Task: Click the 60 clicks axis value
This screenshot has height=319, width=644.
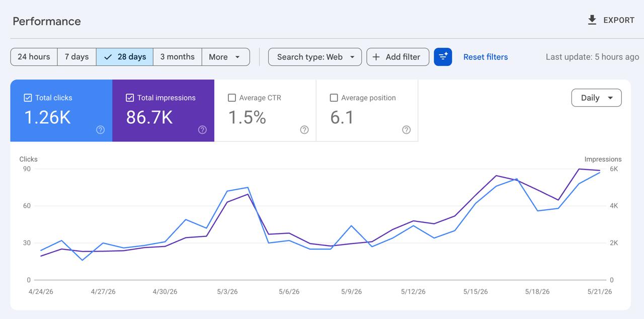Action: click(x=27, y=206)
